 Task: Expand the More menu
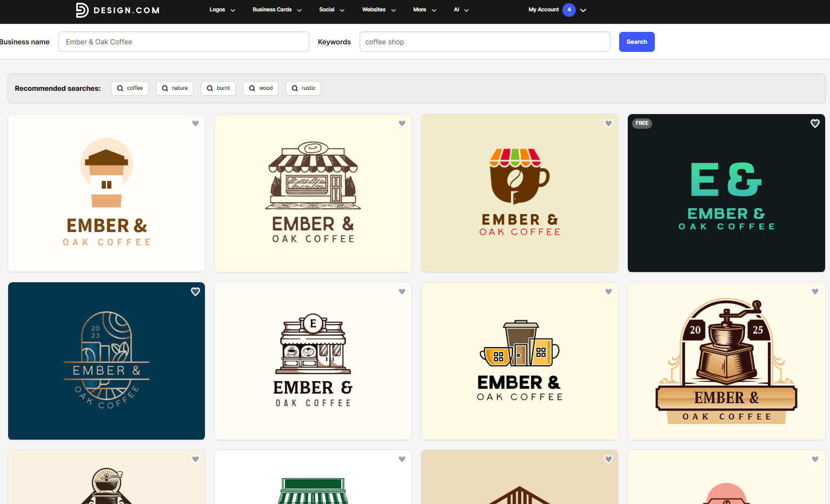coord(425,10)
